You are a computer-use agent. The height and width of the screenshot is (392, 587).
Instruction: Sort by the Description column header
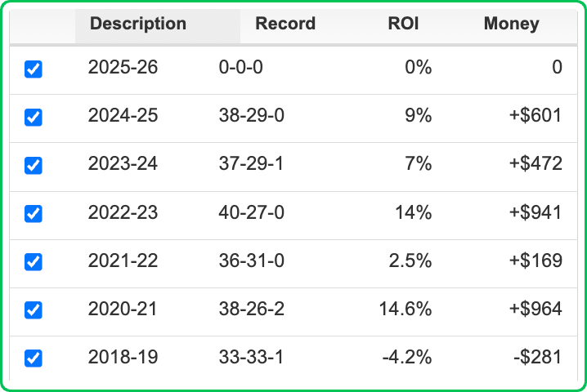coord(138,24)
